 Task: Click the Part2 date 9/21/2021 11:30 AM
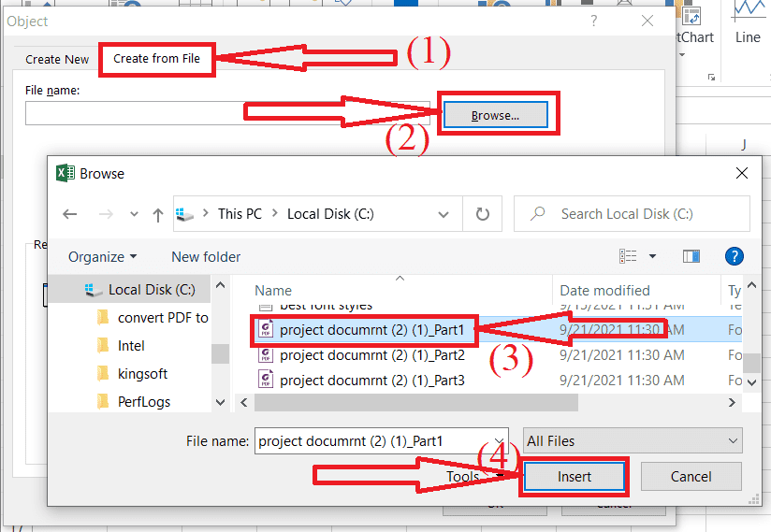coord(621,354)
